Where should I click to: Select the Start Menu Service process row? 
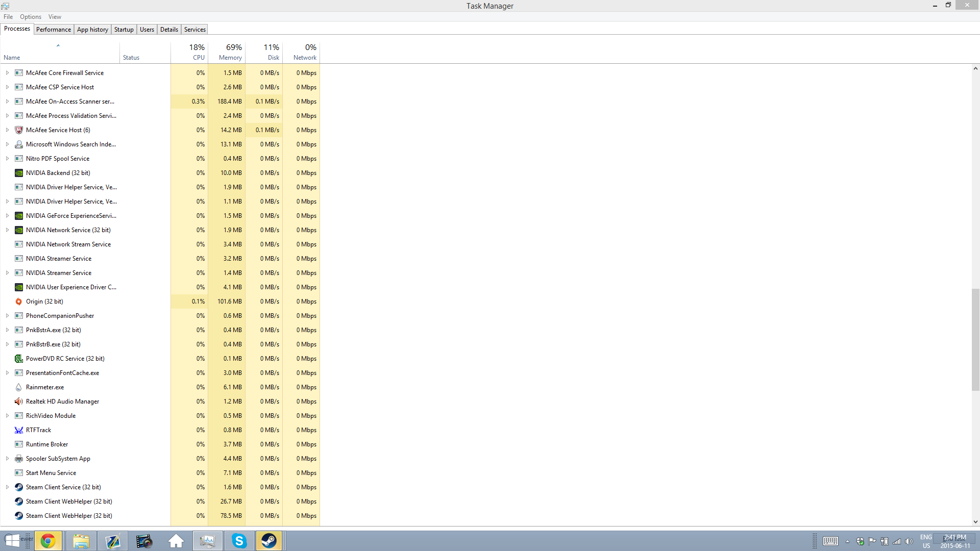51,473
